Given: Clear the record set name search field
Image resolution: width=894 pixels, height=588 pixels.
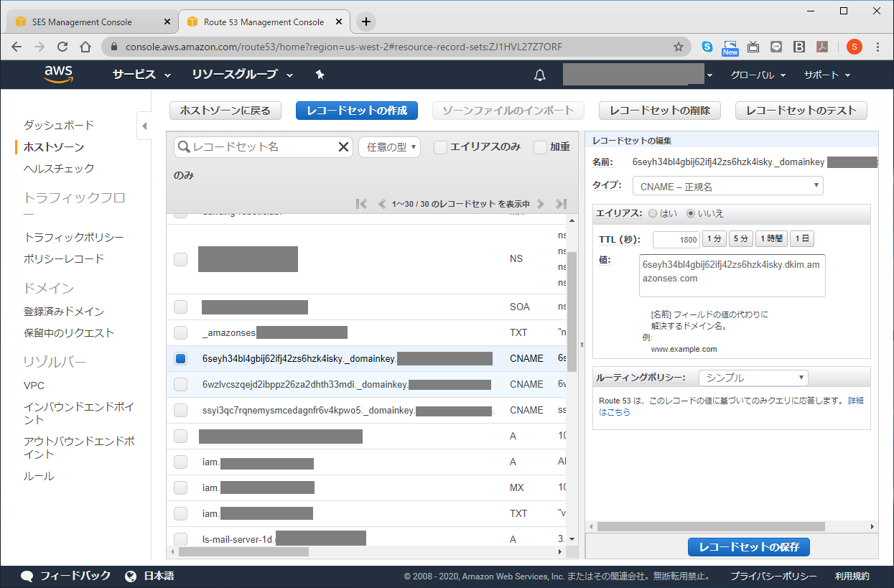Looking at the screenshot, I should [x=343, y=146].
